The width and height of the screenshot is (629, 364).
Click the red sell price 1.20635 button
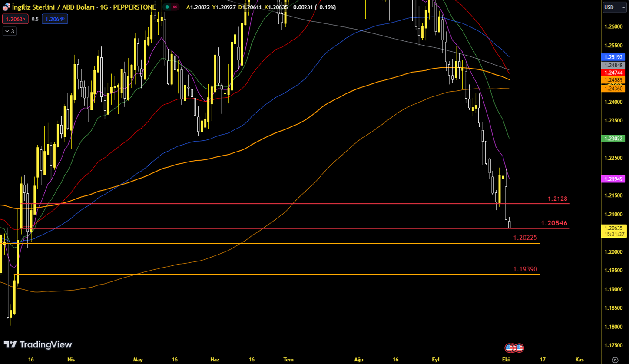15,19
